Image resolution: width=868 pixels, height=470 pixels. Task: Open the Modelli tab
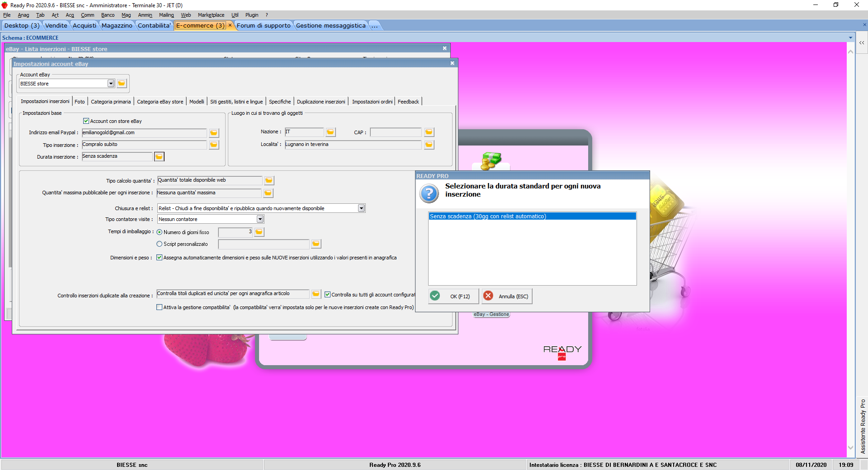click(197, 102)
